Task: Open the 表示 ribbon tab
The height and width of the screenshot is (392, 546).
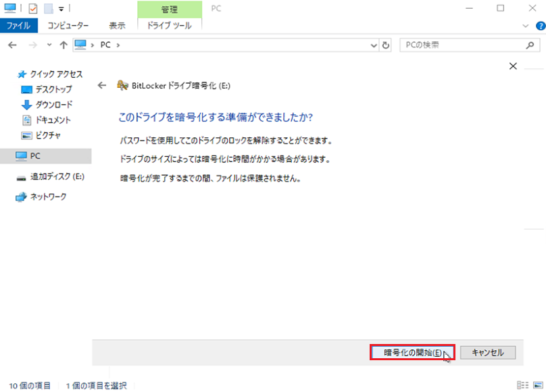Action: 117,26
